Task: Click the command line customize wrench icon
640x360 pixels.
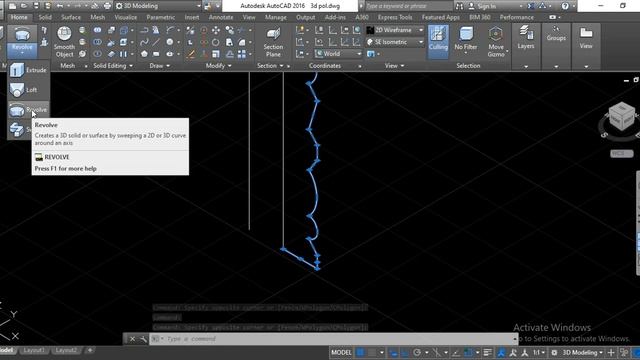Action: pyautogui.click(x=143, y=339)
